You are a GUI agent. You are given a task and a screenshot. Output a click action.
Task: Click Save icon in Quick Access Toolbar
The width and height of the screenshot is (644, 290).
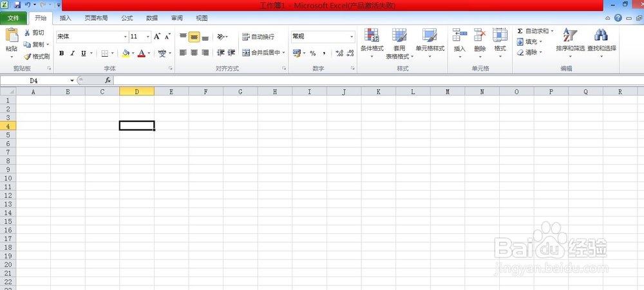click(x=17, y=5)
